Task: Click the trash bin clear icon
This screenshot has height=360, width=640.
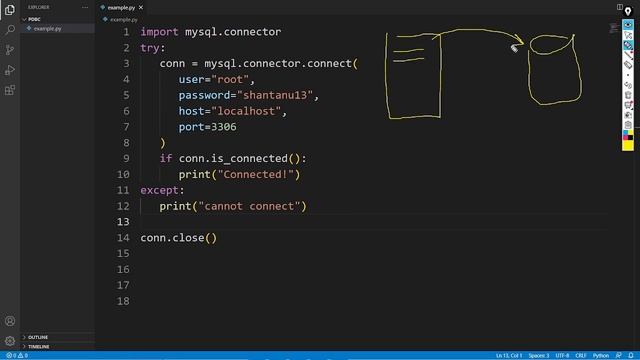Action: pyautogui.click(x=628, y=95)
